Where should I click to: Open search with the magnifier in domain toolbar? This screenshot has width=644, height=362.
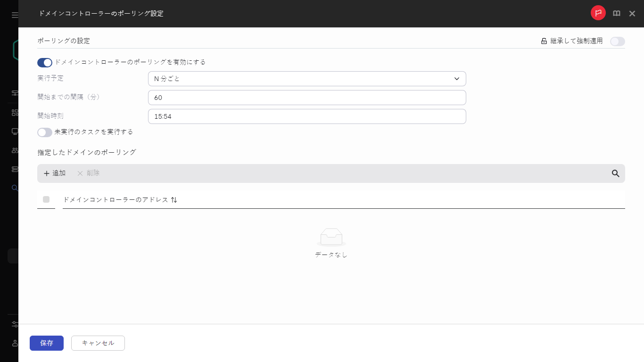click(x=615, y=173)
